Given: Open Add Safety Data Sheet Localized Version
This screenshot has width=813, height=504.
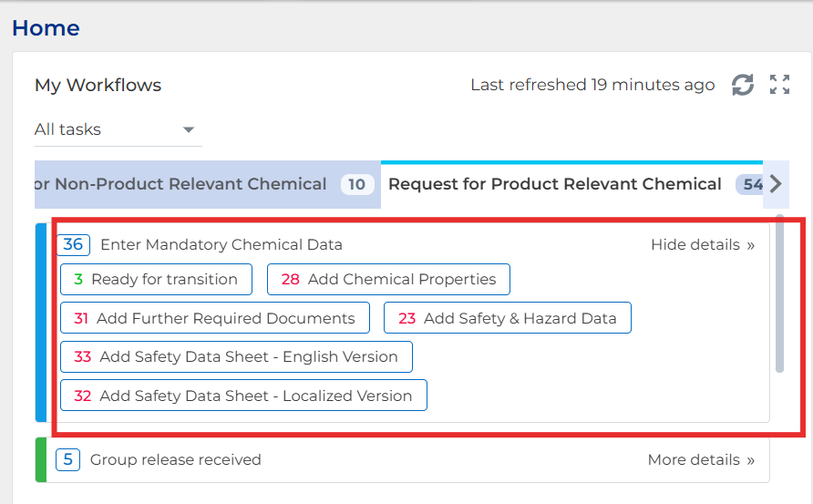Looking at the screenshot, I should coord(243,396).
